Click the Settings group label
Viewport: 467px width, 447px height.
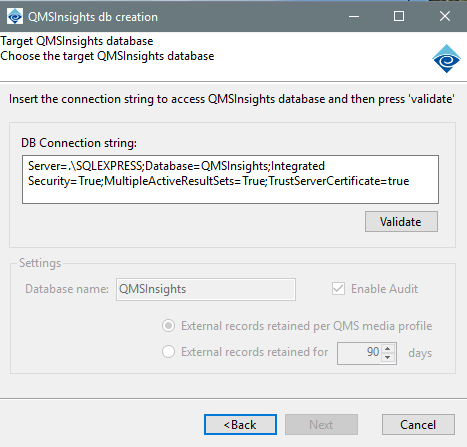point(40,263)
